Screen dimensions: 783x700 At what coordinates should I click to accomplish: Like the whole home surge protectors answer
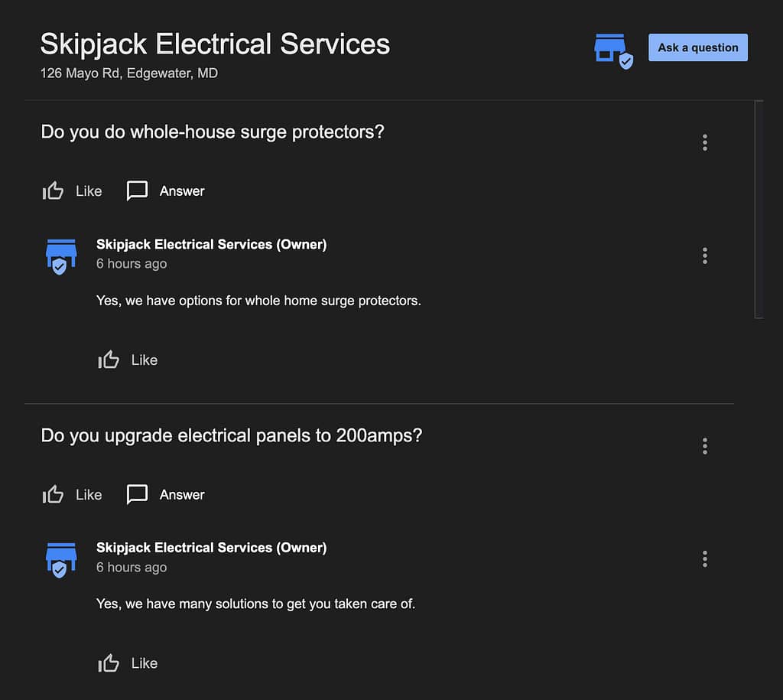(128, 360)
